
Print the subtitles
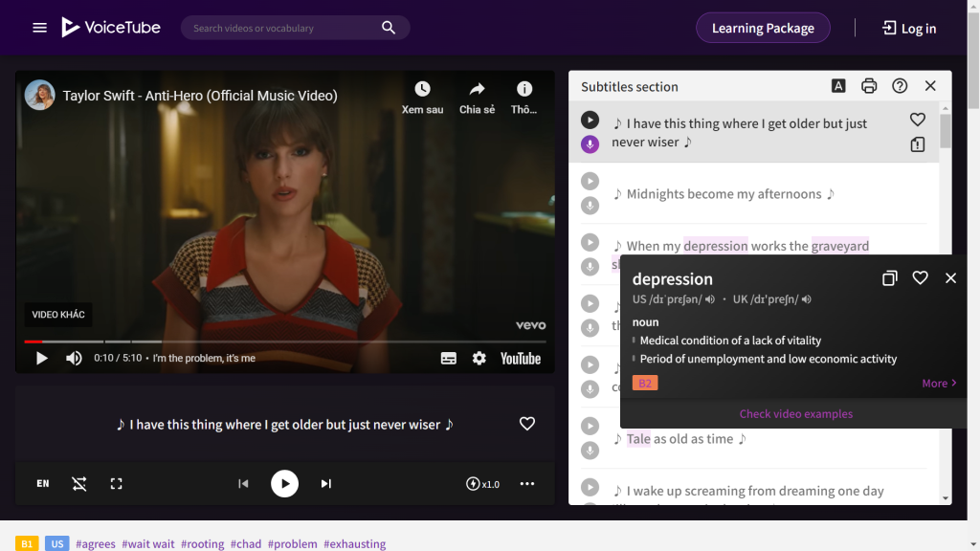[x=869, y=86]
